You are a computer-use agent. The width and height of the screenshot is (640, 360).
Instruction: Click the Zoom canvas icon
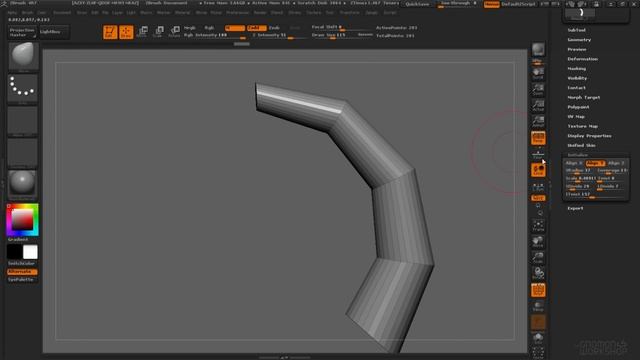coord(538,89)
